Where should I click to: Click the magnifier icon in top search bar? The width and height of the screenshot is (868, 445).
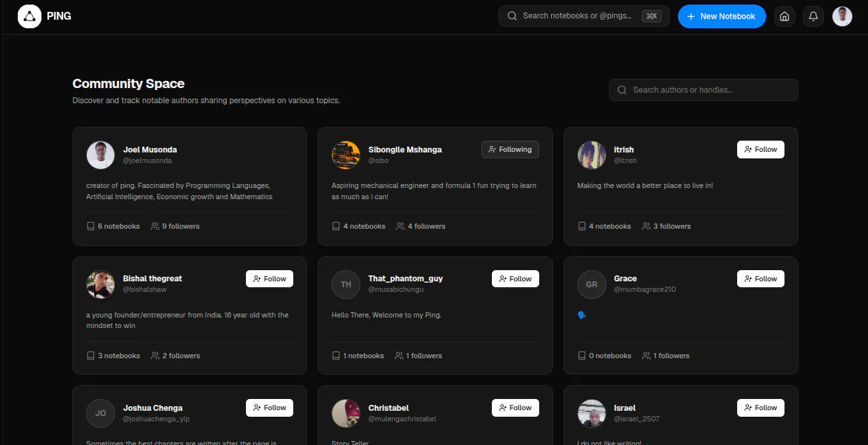(x=512, y=16)
